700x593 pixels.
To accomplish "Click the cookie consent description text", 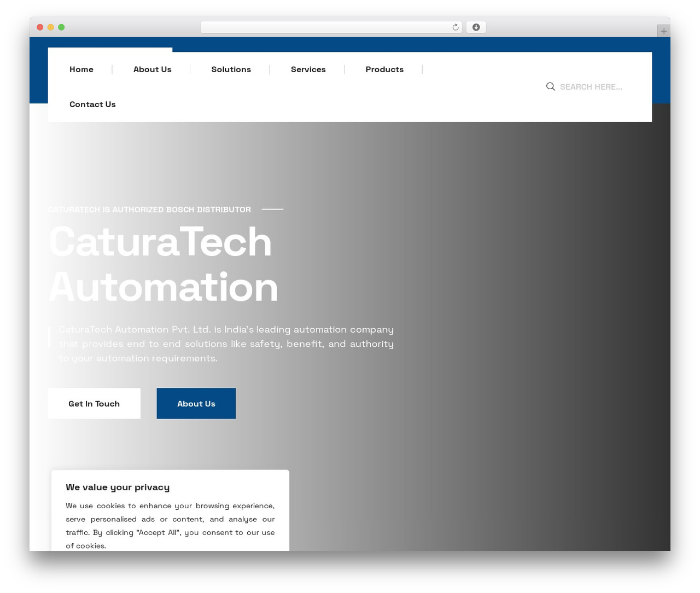I will (170, 526).
